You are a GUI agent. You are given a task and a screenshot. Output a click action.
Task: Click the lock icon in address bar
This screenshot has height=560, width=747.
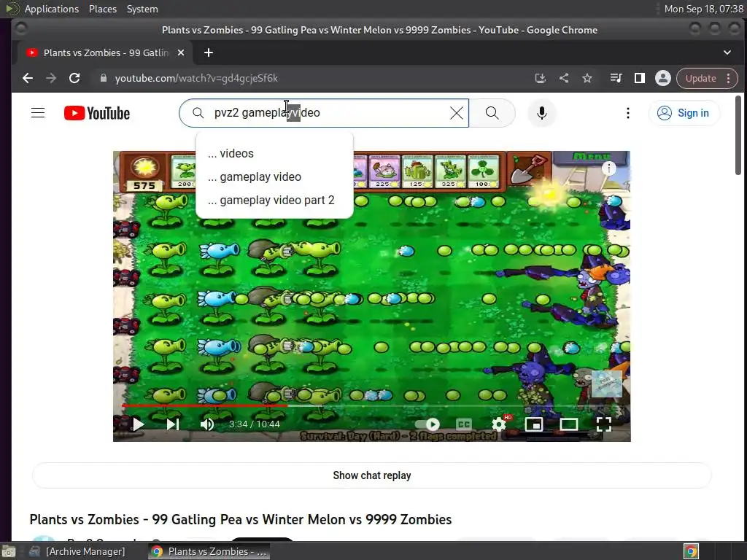104,78
